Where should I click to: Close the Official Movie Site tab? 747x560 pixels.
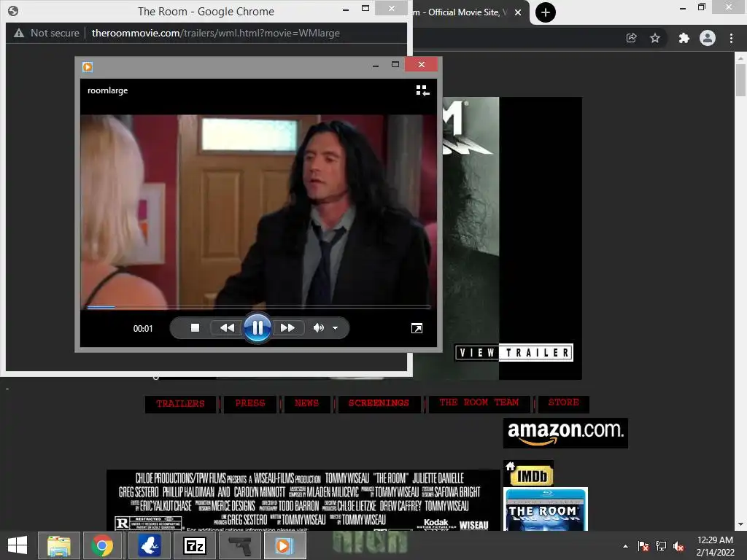[518, 12]
